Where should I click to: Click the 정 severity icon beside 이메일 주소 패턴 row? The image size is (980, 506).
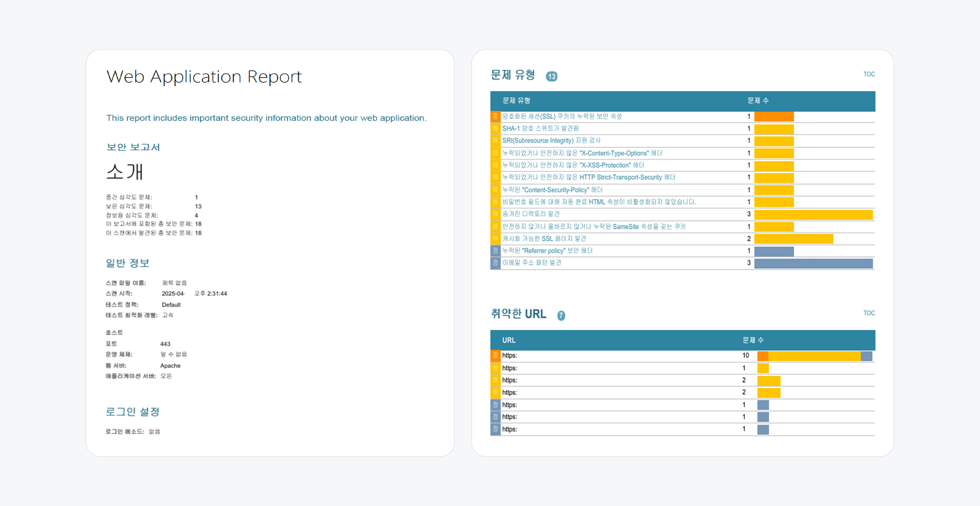[x=495, y=263]
